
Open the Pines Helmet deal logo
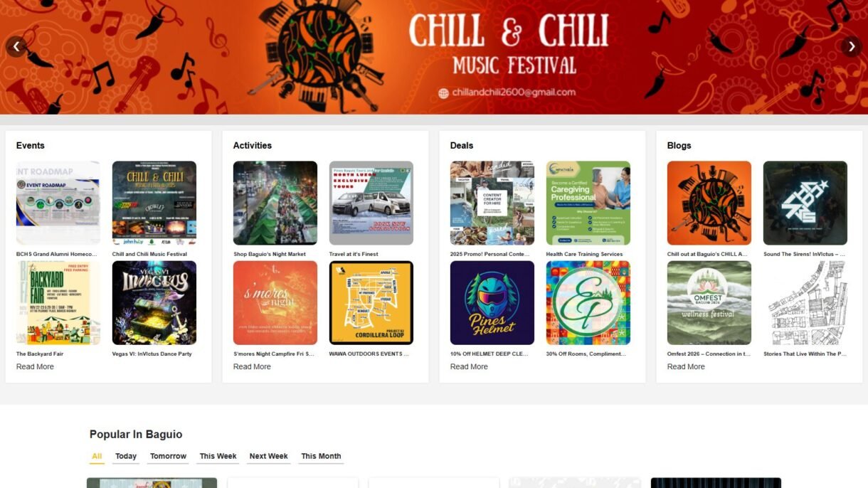[x=492, y=303]
